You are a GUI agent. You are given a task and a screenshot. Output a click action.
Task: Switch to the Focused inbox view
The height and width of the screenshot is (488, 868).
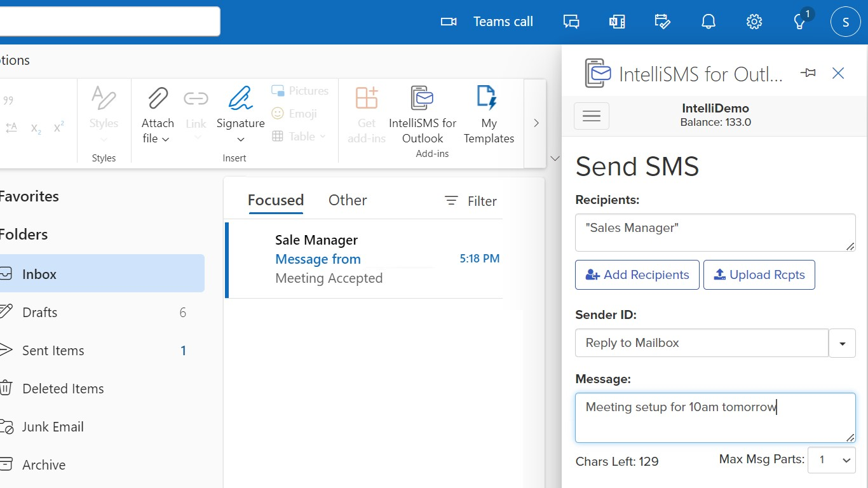point(276,200)
